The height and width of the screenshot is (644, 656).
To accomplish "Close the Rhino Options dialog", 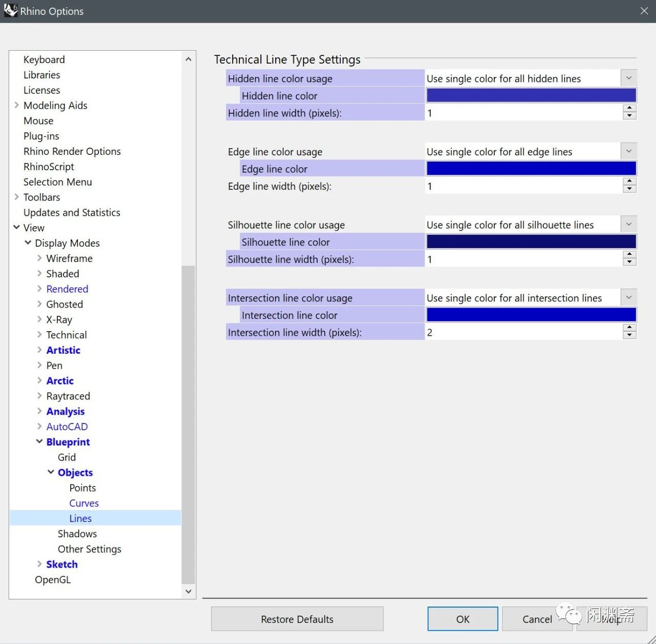I will (x=644, y=11).
